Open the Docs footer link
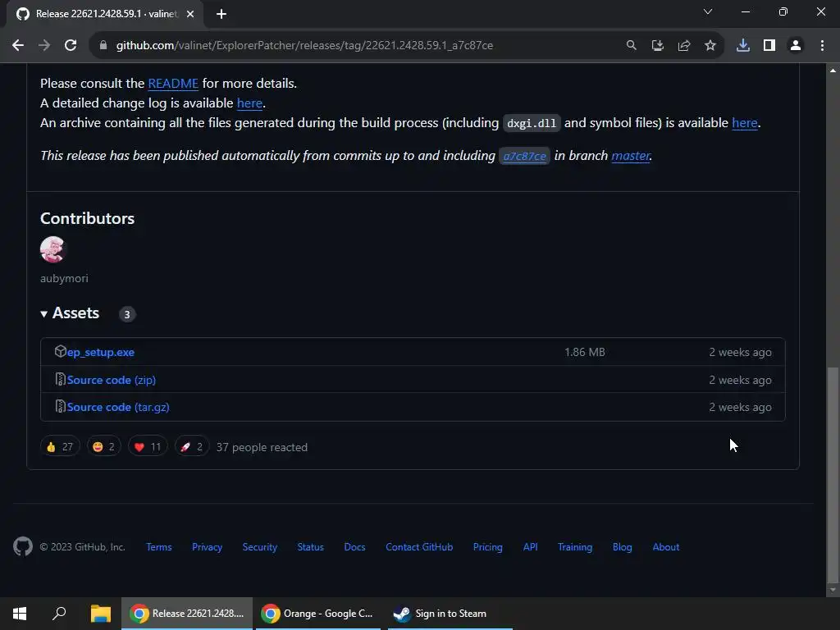The height and width of the screenshot is (630, 840). coord(354,547)
